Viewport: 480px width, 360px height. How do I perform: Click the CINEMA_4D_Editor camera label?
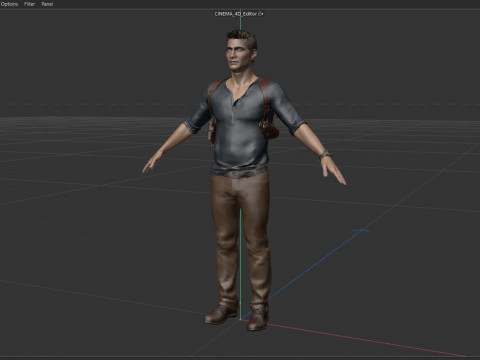tap(235, 14)
